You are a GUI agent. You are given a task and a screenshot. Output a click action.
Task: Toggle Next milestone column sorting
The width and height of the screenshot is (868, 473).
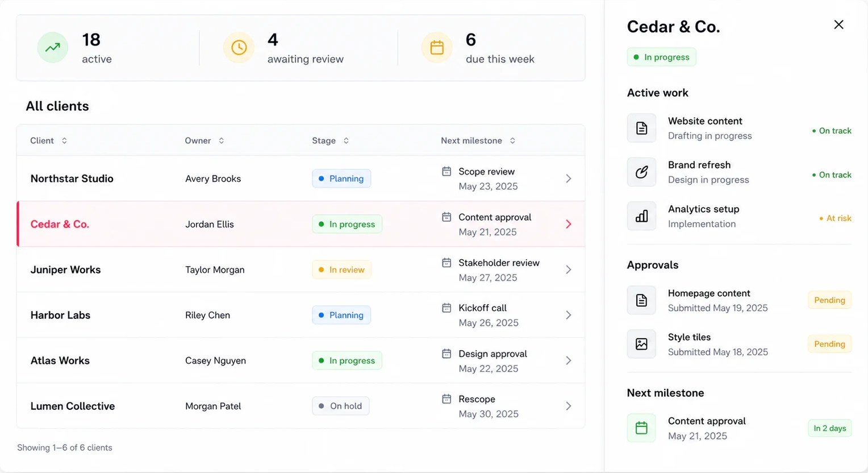click(x=512, y=140)
